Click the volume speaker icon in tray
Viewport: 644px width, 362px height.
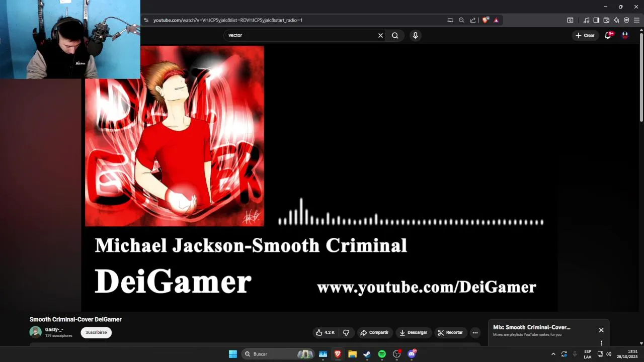click(x=608, y=354)
